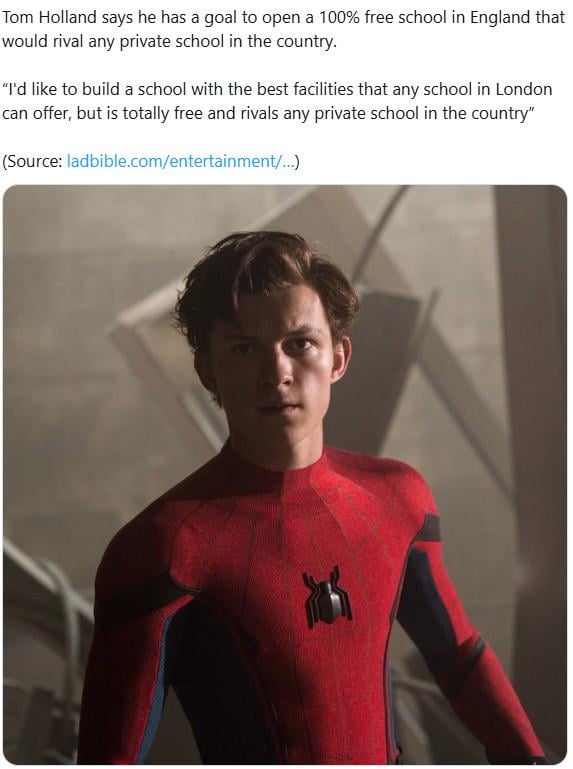This screenshot has height=769, width=573.
Task: Click the black stripe on the suit's shoulder
Action: pyautogui.click(x=429, y=527)
